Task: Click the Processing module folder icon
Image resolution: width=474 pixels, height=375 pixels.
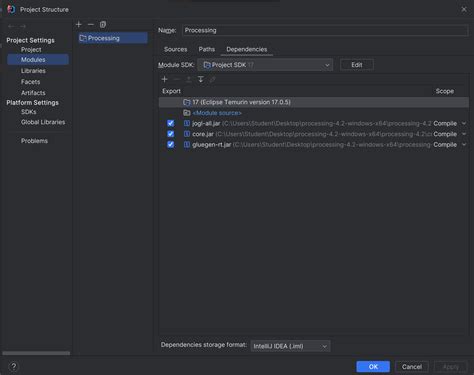Action: [x=83, y=38]
